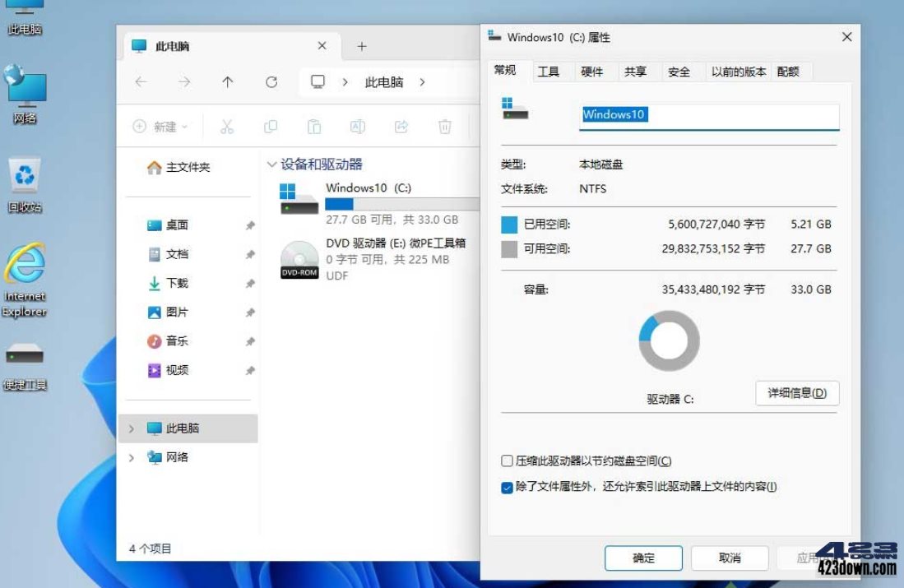Unpin 桌面 using its pin icon
Viewport: 904px width, 588px height.
(250, 225)
